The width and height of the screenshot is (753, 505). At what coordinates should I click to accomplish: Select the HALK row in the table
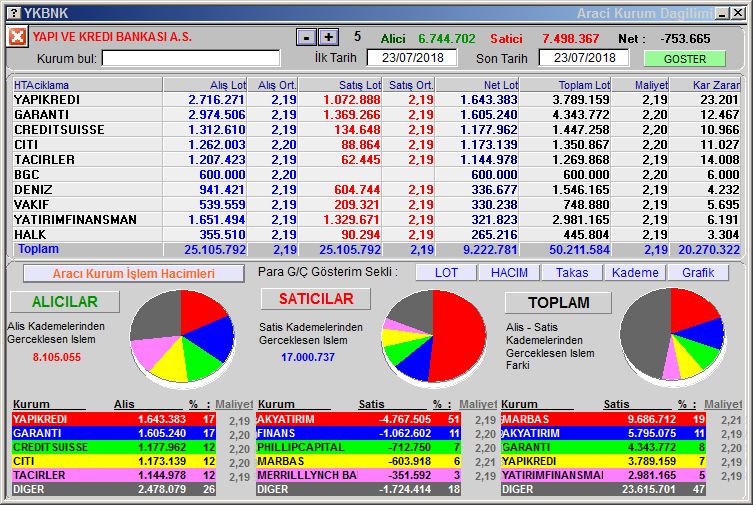376,234
